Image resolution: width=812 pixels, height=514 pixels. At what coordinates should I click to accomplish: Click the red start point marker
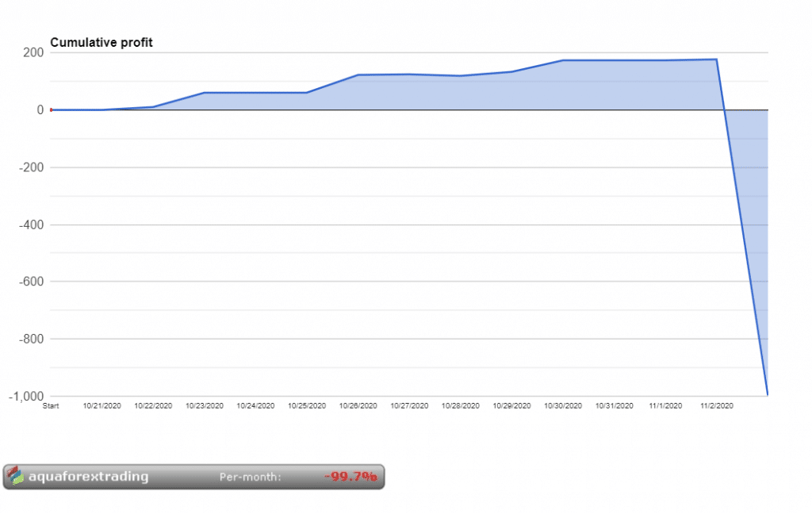point(52,109)
